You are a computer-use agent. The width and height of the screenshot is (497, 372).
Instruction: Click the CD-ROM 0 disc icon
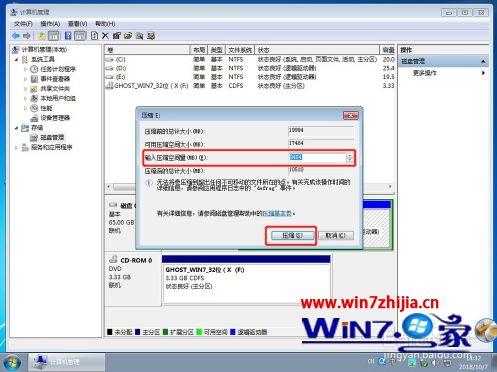113,259
